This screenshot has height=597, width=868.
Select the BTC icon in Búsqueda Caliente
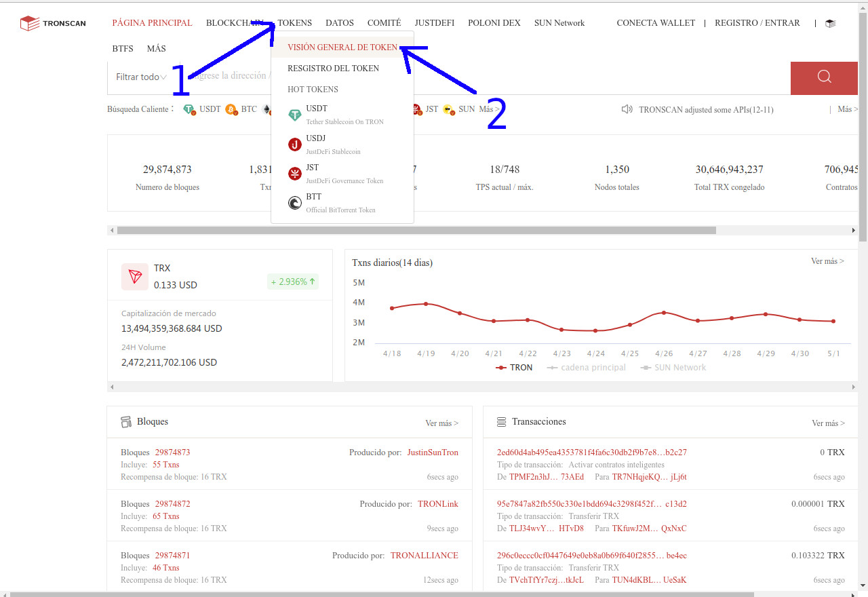231,109
